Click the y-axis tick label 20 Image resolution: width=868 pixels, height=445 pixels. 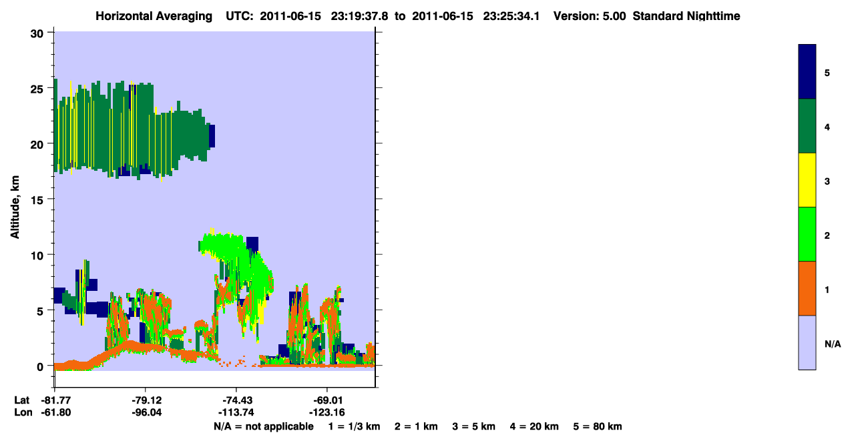pyautogui.click(x=38, y=144)
